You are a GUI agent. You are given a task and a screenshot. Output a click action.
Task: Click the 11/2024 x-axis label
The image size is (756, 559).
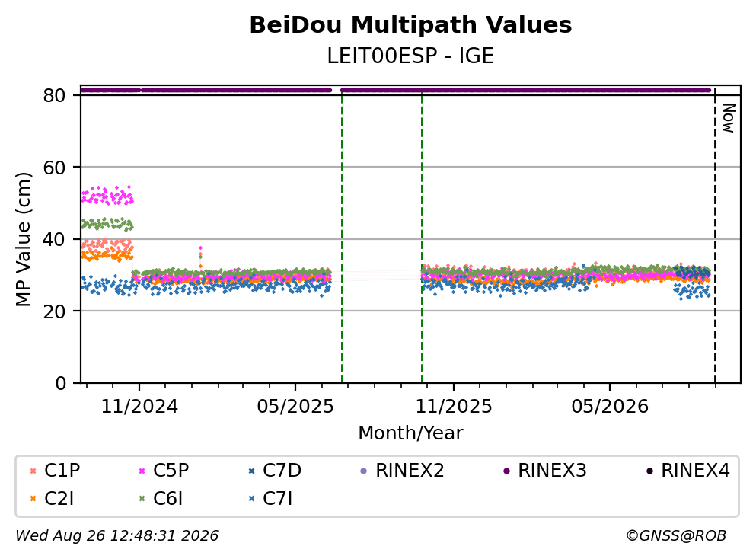coord(139,407)
